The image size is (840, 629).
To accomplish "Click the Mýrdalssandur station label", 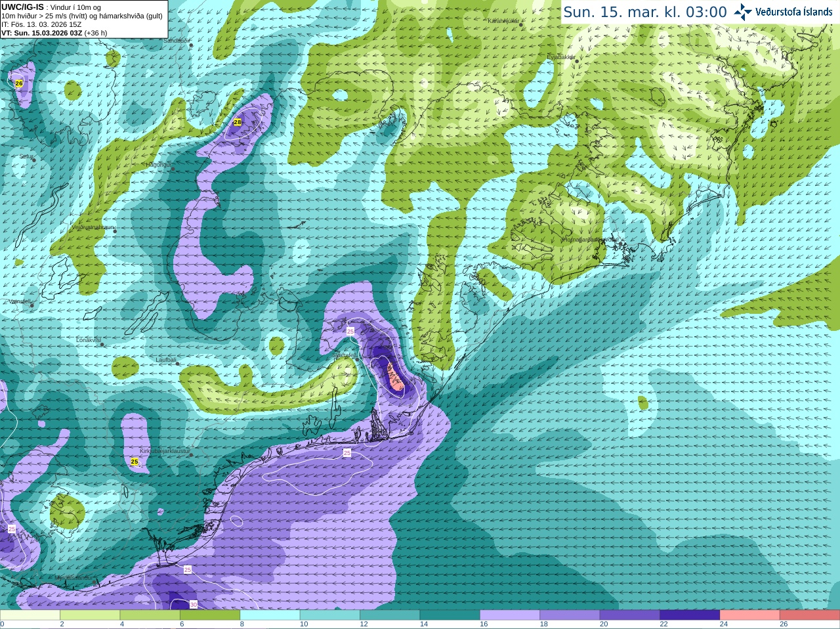I will tap(74, 578).
